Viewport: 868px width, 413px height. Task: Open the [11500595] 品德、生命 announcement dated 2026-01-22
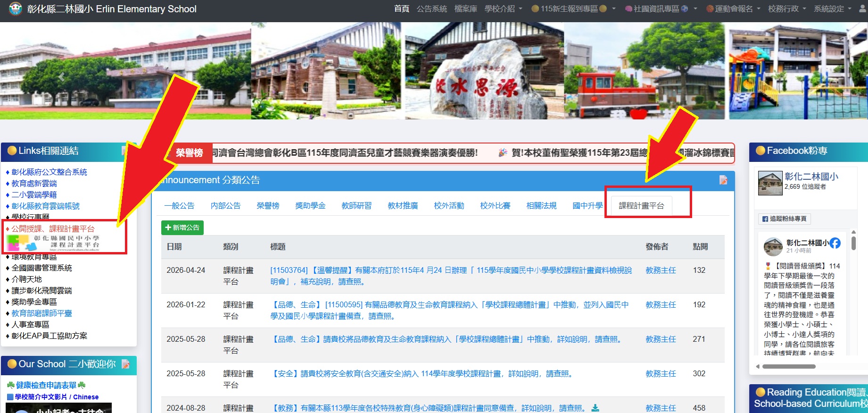click(449, 311)
